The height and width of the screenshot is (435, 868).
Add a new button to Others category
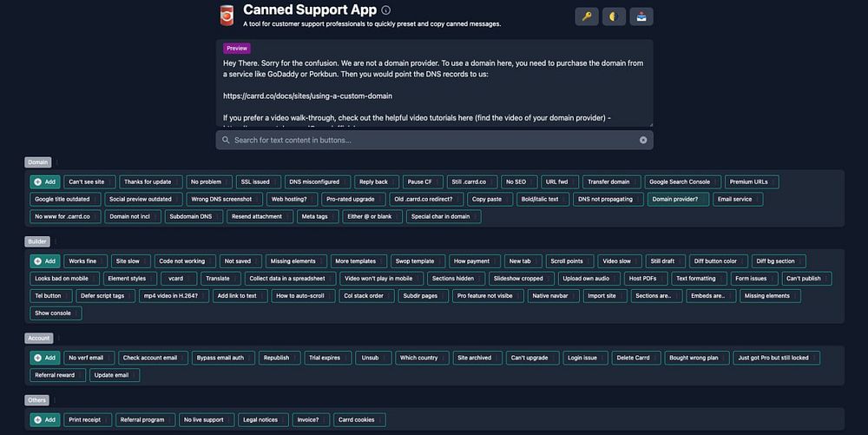(45, 419)
